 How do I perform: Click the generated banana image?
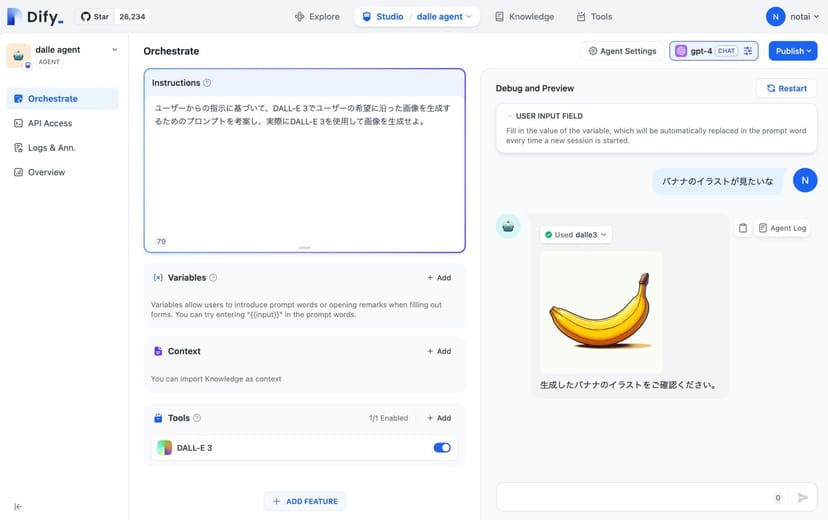(x=600, y=311)
